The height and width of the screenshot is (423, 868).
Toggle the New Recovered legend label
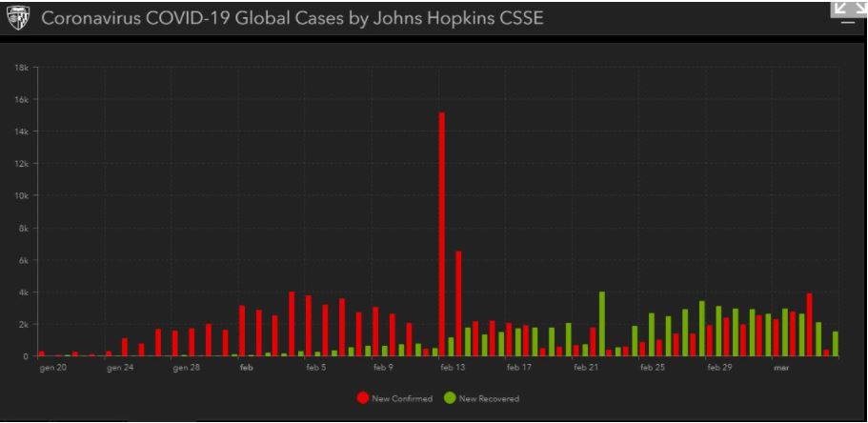(x=489, y=398)
